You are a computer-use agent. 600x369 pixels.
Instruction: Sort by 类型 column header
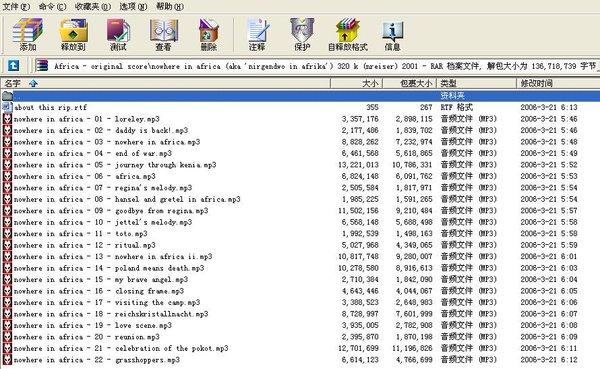point(476,83)
